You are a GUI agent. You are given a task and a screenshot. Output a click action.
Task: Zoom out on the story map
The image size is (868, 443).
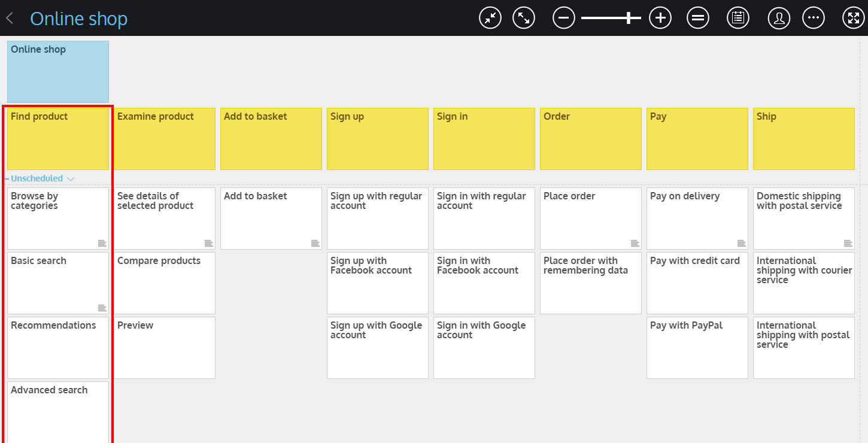click(x=563, y=17)
